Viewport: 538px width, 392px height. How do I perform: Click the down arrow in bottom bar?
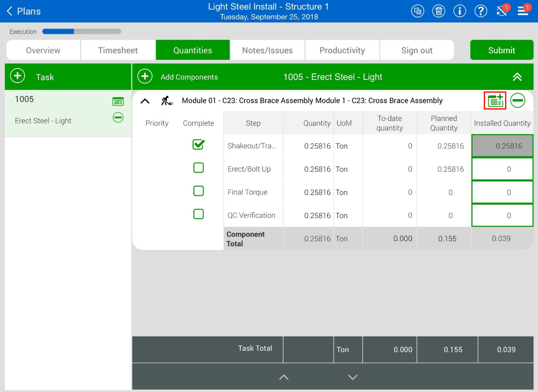tap(353, 377)
